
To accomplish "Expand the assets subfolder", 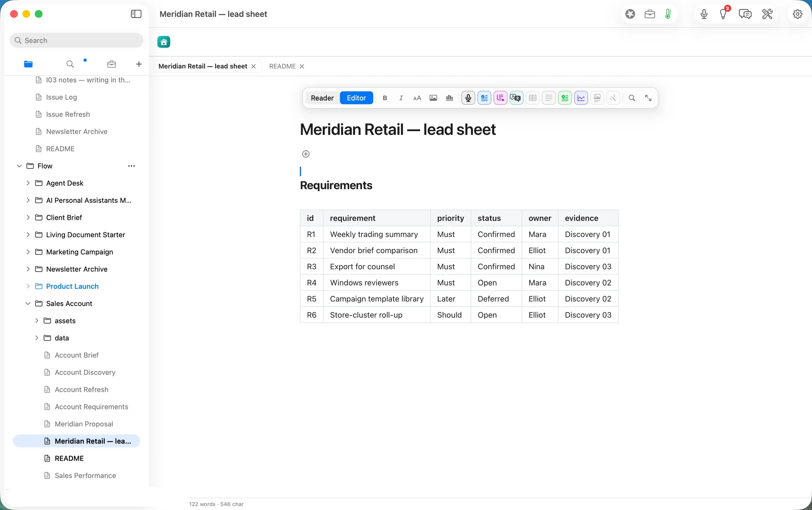I will click(x=37, y=321).
